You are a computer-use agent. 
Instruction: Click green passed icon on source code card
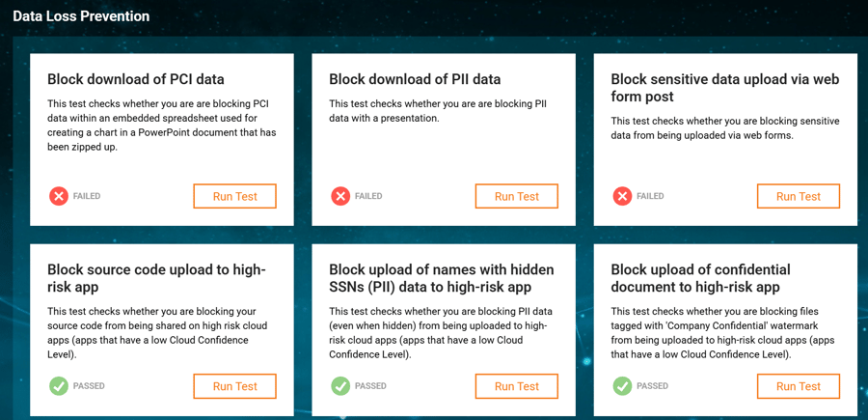click(x=59, y=386)
